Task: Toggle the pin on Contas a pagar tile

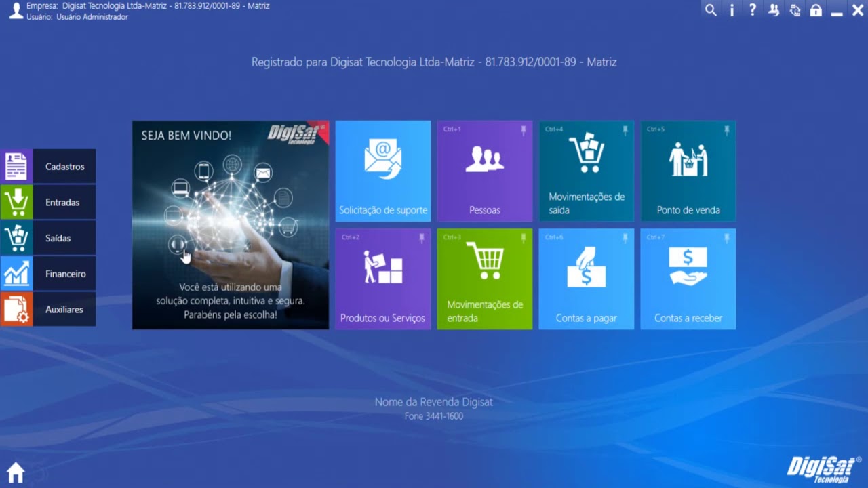Action: pos(625,238)
